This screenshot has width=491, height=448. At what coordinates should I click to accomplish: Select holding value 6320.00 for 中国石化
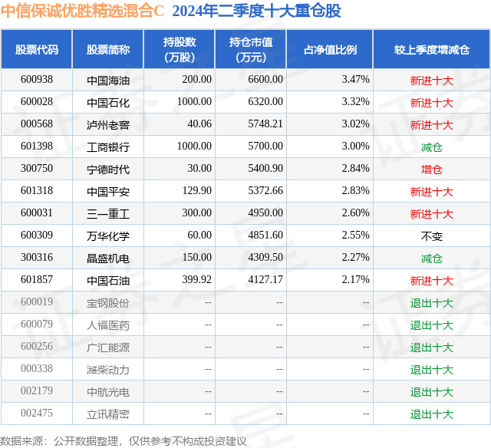265,102
